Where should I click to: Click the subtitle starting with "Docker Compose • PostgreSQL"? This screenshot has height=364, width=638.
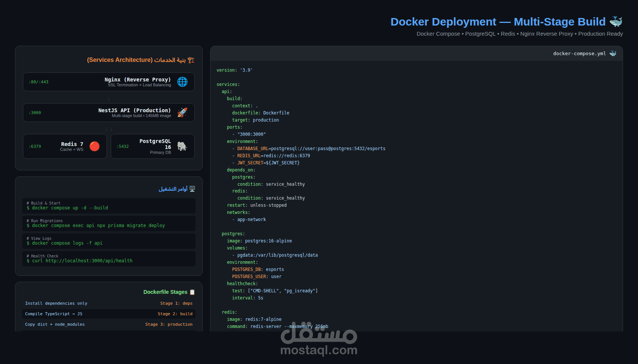pos(520,34)
